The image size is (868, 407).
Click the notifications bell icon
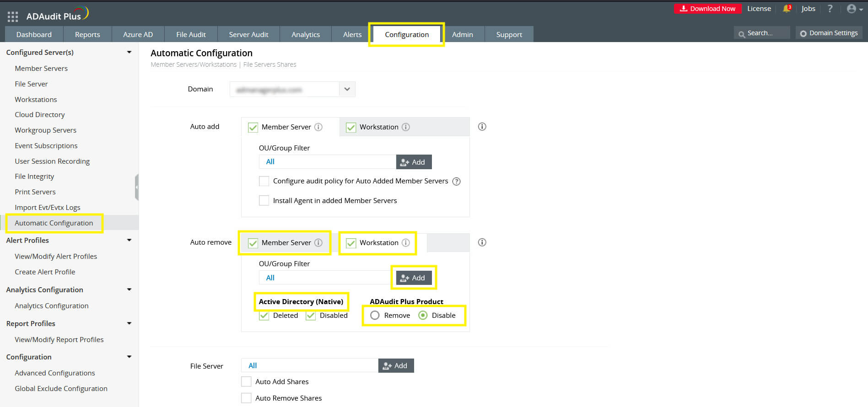787,9
